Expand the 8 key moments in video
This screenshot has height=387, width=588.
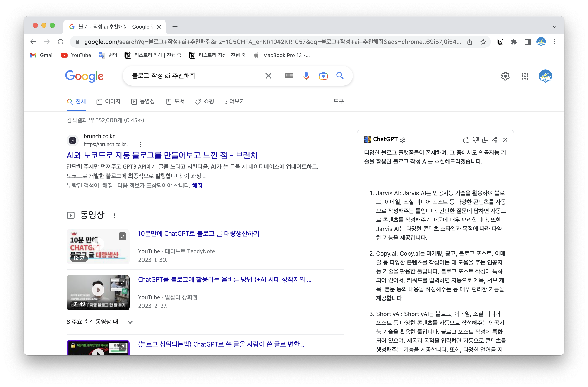tap(130, 322)
